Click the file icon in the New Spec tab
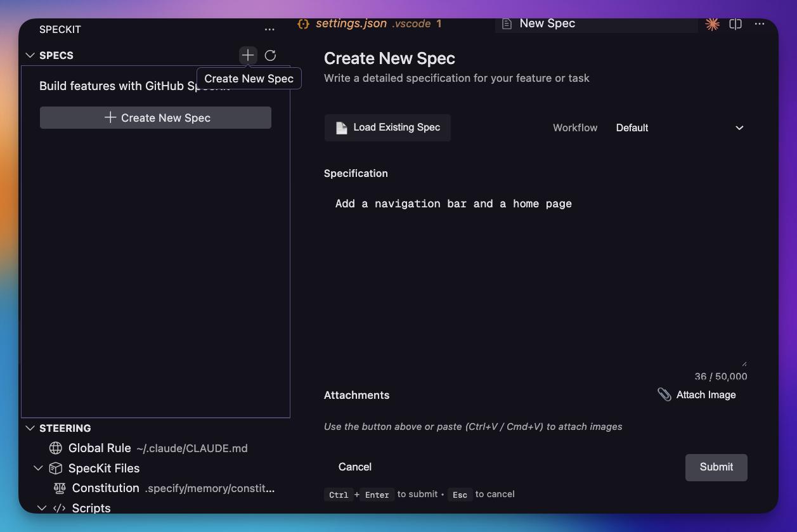Viewport: 797px width, 532px height. [x=506, y=23]
